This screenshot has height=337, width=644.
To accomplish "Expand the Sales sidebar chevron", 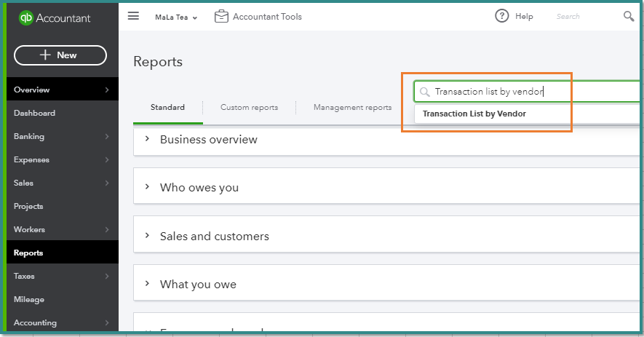I will point(107,183).
